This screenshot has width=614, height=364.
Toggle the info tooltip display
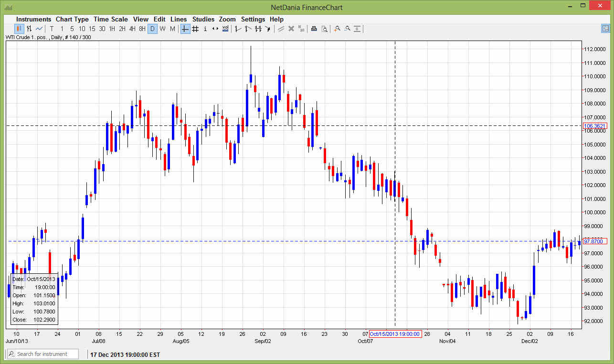(205, 29)
